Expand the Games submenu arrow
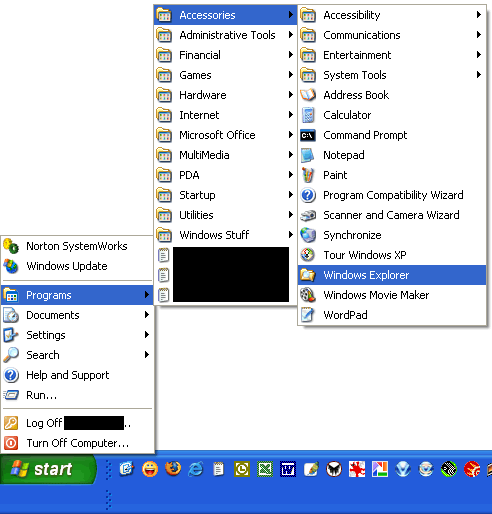Image resolution: width=492 pixels, height=514 pixels. tap(291, 75)
